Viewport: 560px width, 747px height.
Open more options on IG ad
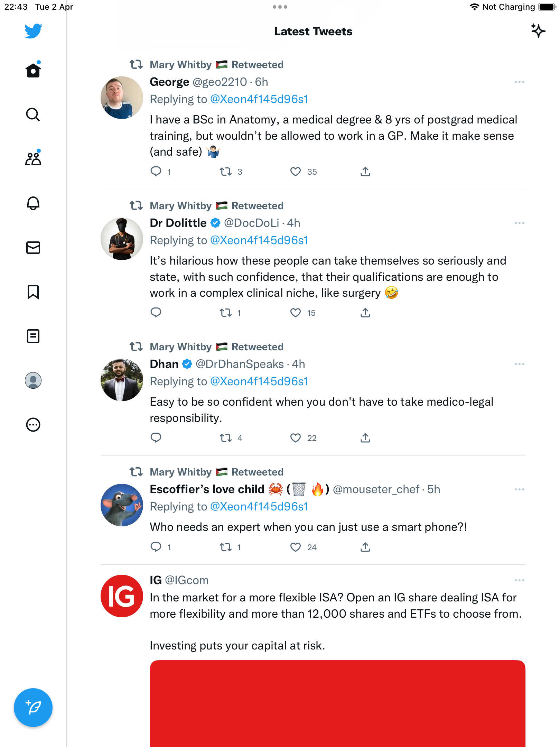(519, 580)
